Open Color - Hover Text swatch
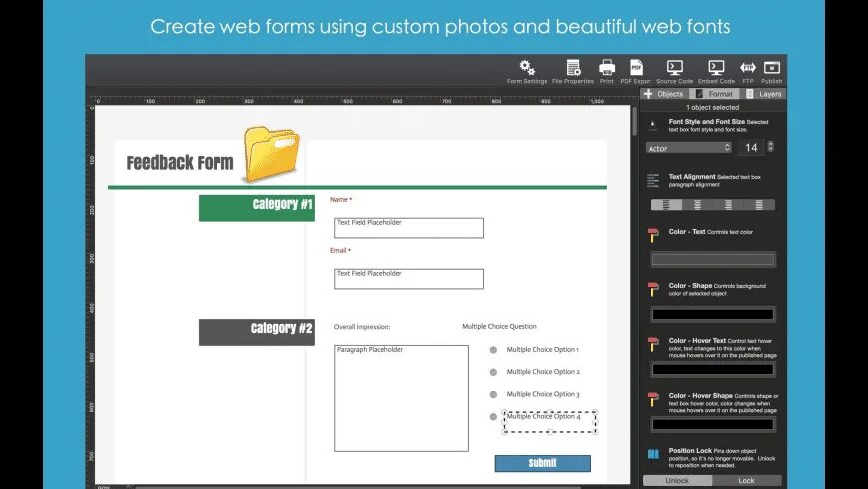The height and width of the screenshot is (489, 868). tap(713, 369)
